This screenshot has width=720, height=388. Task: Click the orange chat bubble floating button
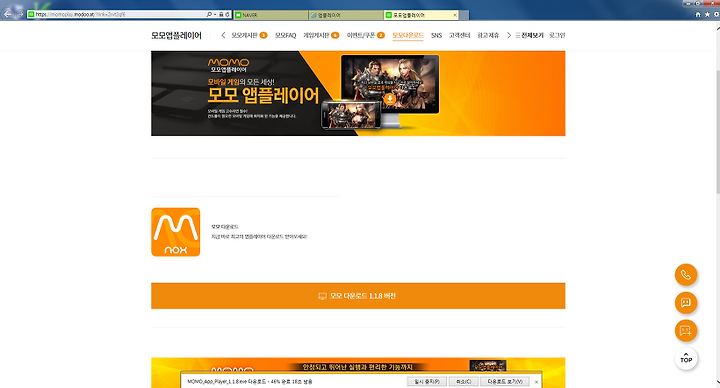click(686, 303)
